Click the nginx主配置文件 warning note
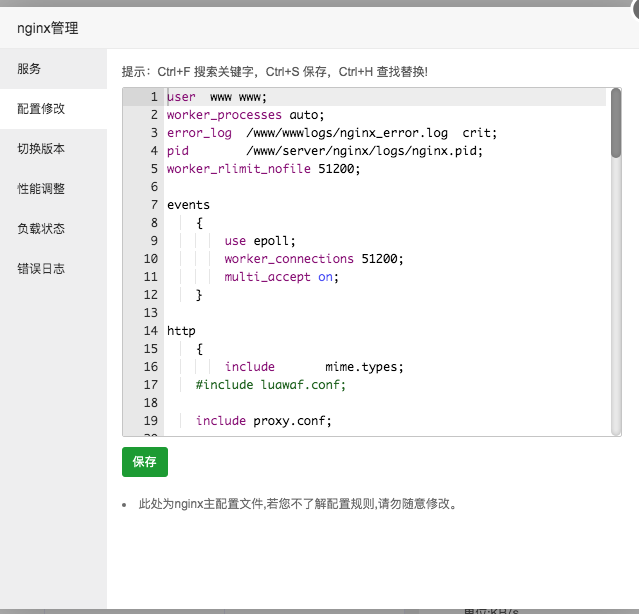This screenshot has width=639, height=614. pyautogui.click(x=298, y=504)
